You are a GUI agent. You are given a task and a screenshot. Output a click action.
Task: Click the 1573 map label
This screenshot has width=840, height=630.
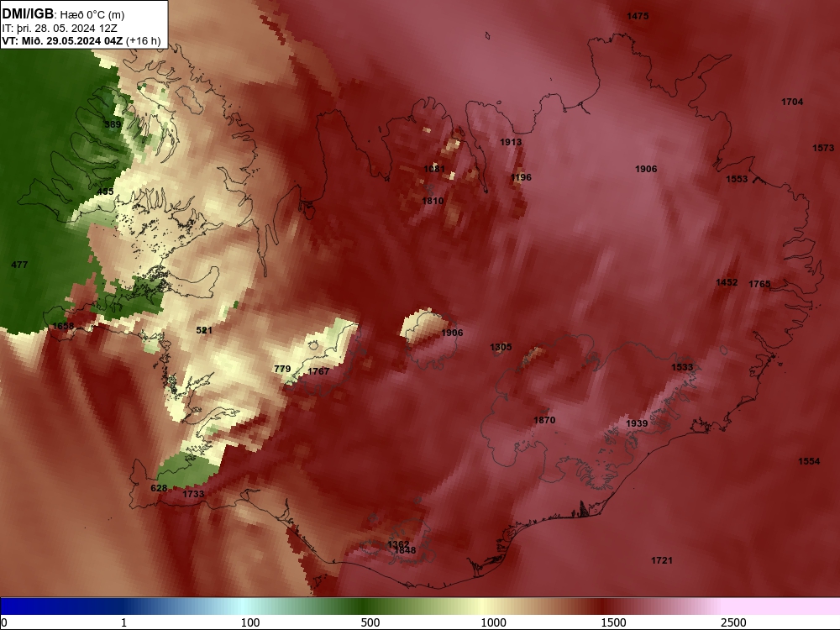click(x=823, y=148)
